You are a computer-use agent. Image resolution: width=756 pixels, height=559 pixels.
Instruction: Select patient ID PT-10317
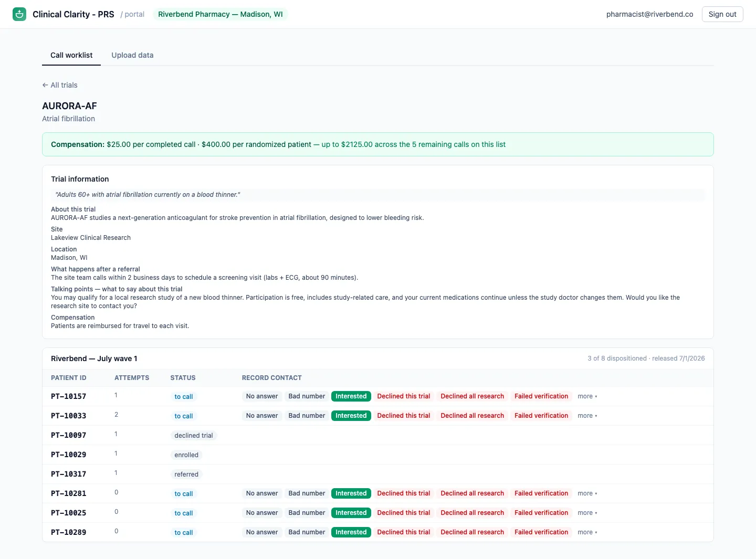[68, 474]
